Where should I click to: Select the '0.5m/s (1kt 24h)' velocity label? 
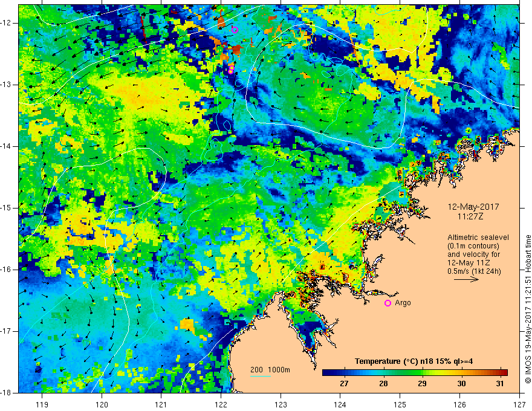point(474,271)
